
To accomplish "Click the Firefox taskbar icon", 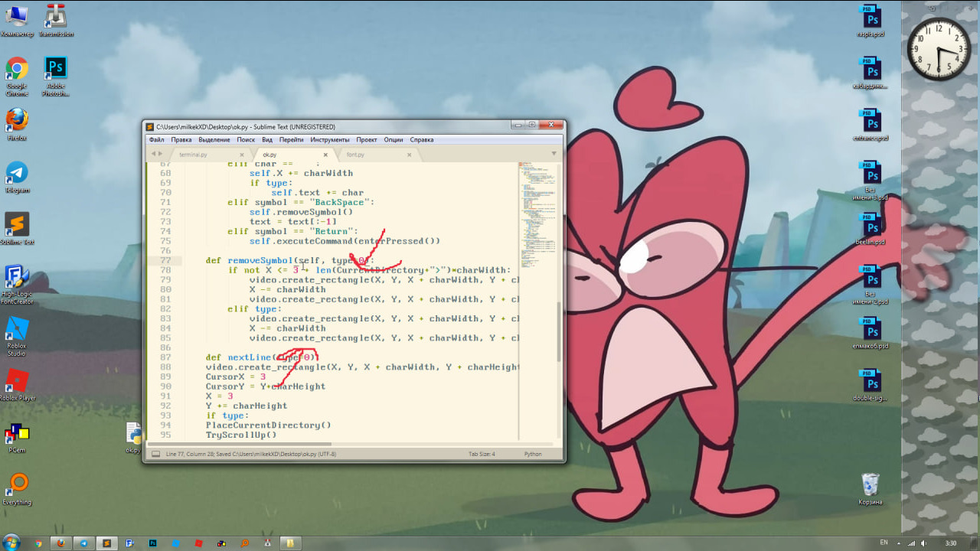I will (x=61, y=543).
